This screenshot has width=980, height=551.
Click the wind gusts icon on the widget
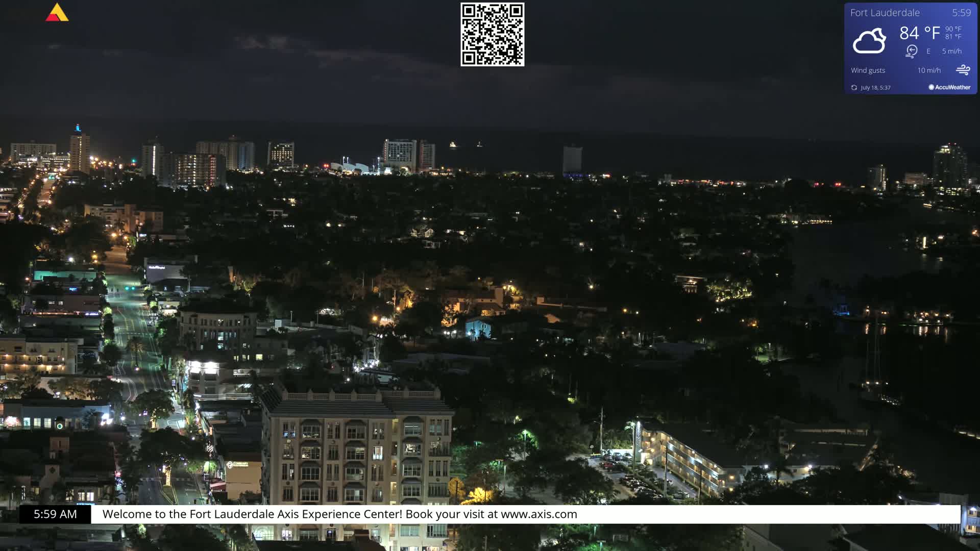(963, 69)
